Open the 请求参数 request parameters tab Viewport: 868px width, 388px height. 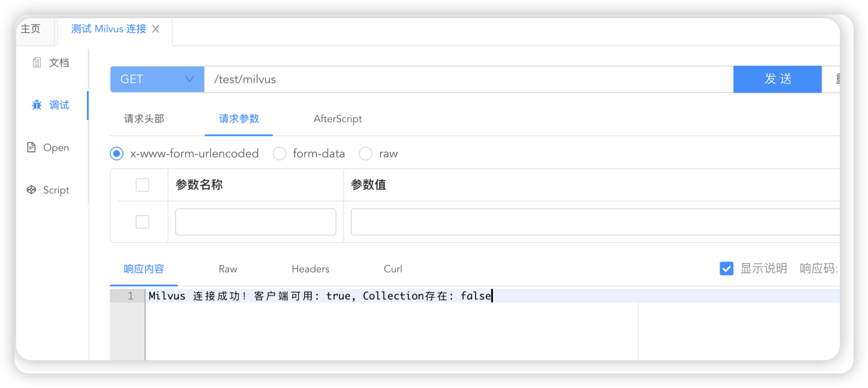tap(239, 119)
